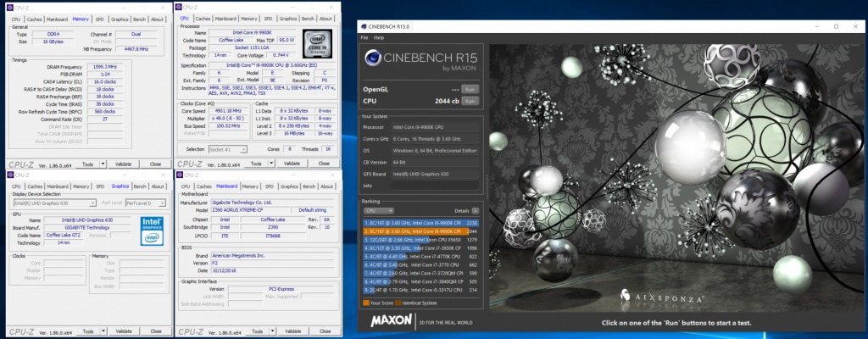Viewport: 868px width, 339px height.
Task: Click the Intel Core i9 logo in CPU-Z
Action: tap(317, 44)
